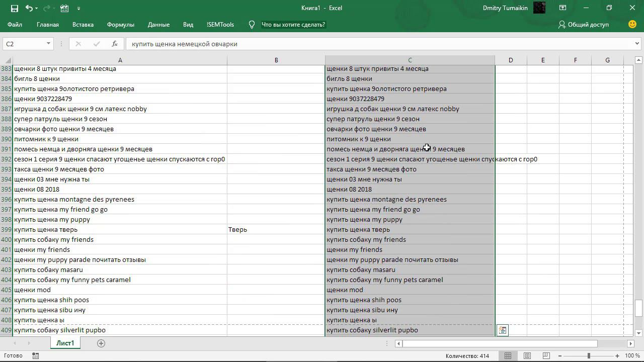This screenshot has width=644, height=362.
Task: Open the !SEMTools tab
Action: click(x=220, y=25)
